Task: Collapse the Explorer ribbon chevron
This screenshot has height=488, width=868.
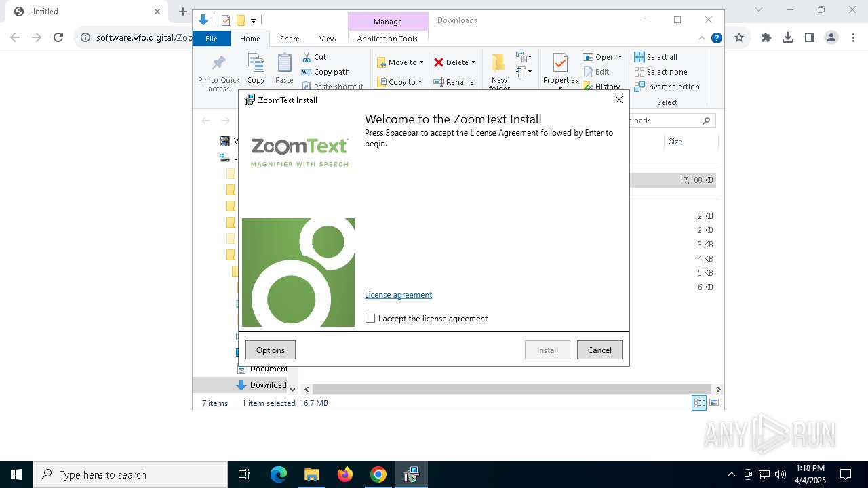Action: click(702, 38)
